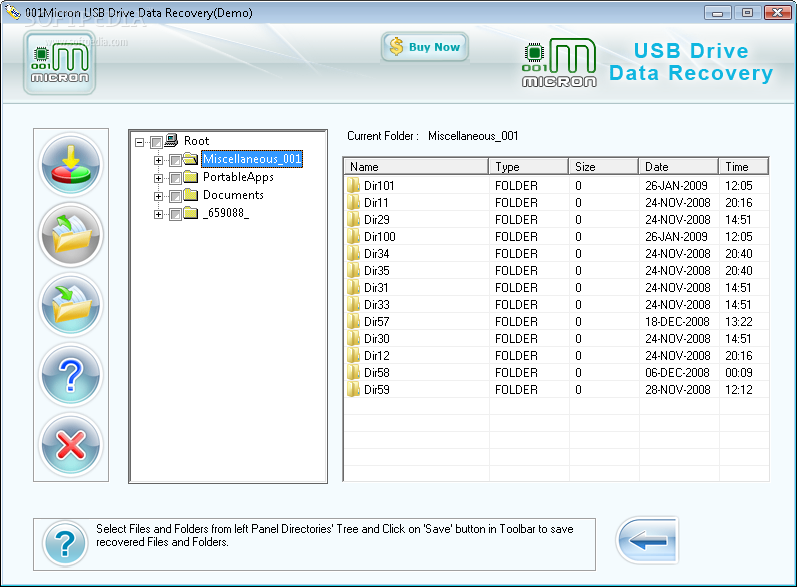
Task: Click the Dir57 folder icon
Action: pos(353,321)
